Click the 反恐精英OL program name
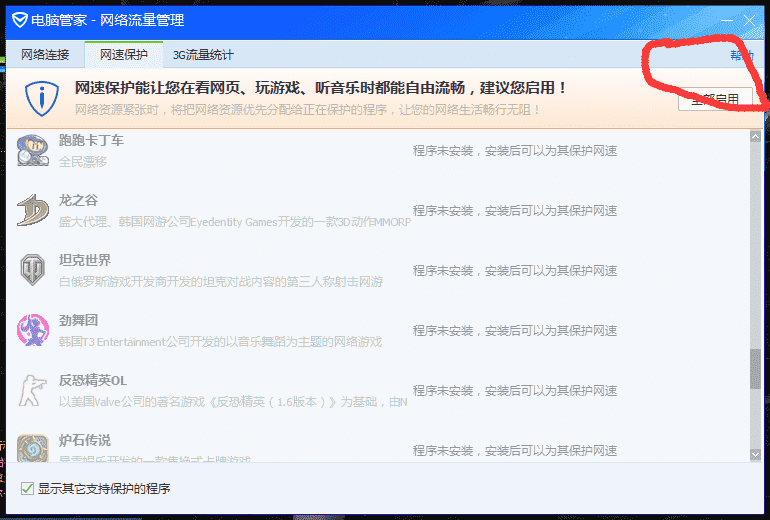770x520 pixels. 93,381
